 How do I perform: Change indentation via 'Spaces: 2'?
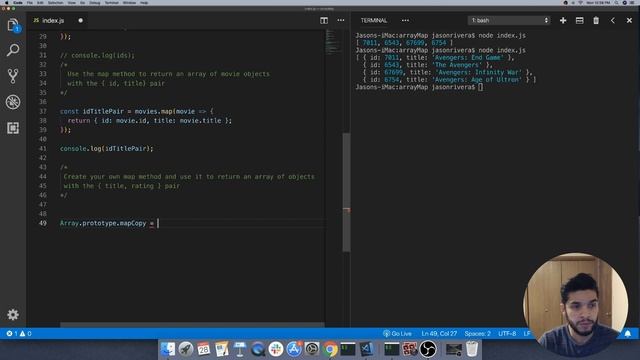pyautogui.click(x=478, y=334)
